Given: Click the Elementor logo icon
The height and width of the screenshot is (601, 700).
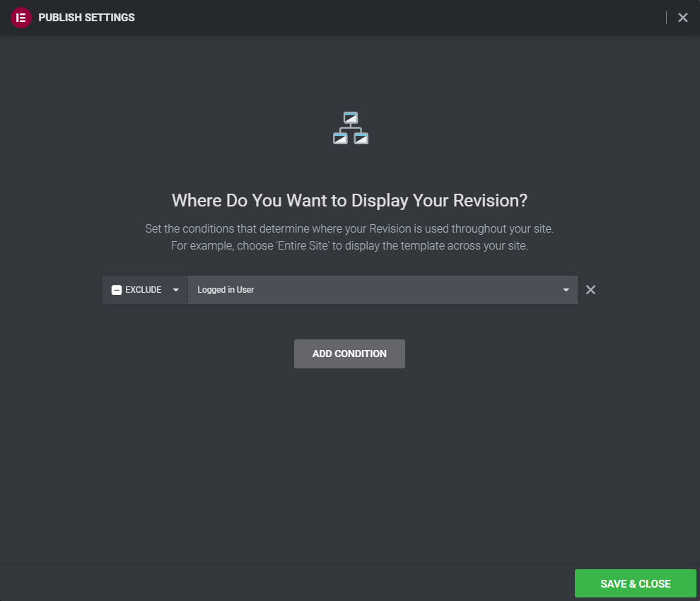Looking at the screenshot, I should pyautogui.click(x=21, y=18).
